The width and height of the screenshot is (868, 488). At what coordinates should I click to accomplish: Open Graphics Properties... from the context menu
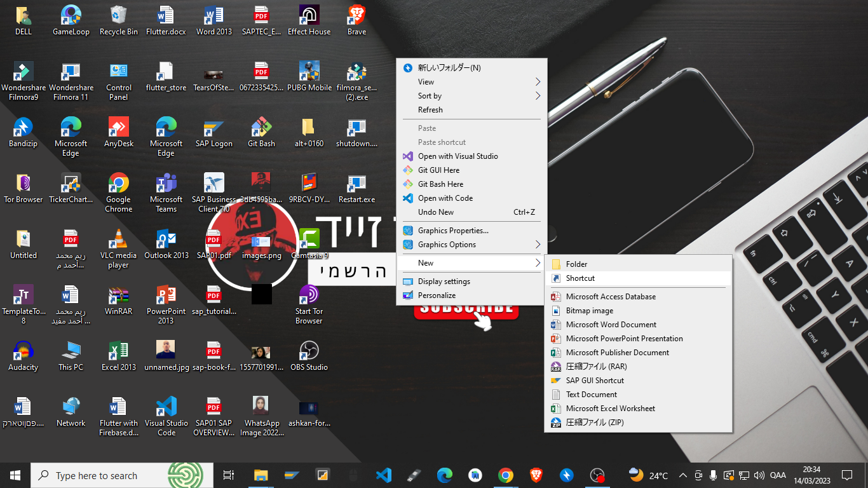pyautogui.click(x=471, y=231)
